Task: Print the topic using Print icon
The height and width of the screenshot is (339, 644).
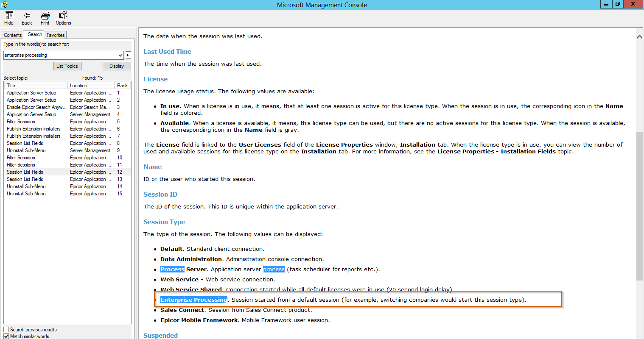Action: click(x=45, y=18)
